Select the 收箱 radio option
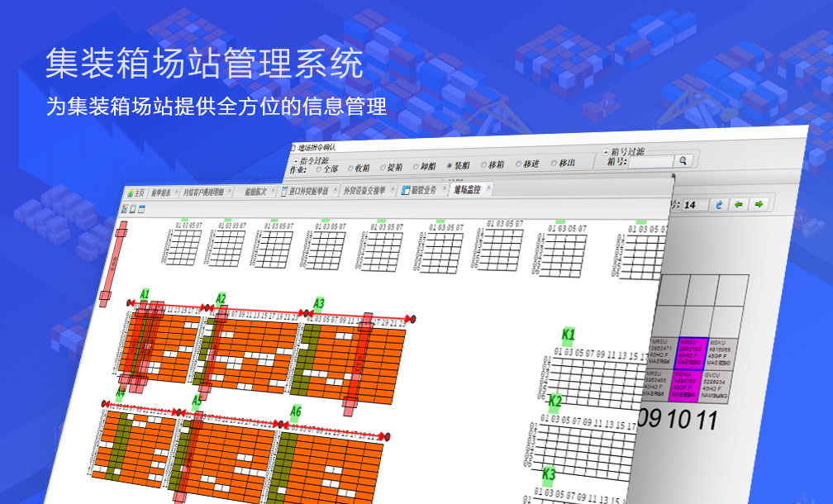Image resolution: width=833 pixels, height=504 pixels. coord(350,167)
